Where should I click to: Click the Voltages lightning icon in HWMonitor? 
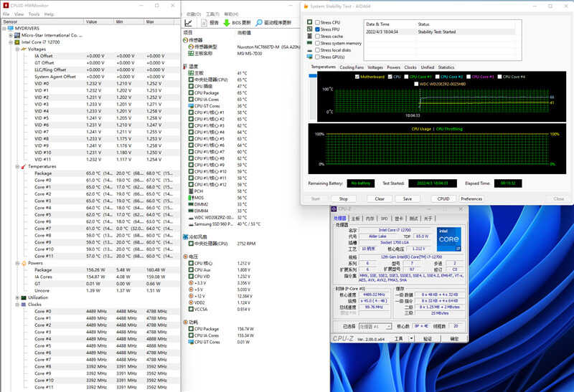pos(24,49)
